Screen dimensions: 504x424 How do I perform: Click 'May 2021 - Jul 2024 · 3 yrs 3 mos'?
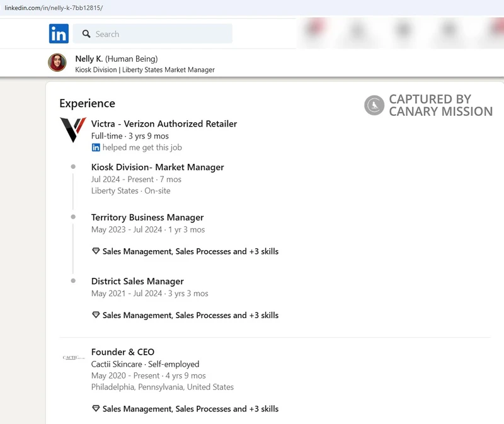coord(149,294)
